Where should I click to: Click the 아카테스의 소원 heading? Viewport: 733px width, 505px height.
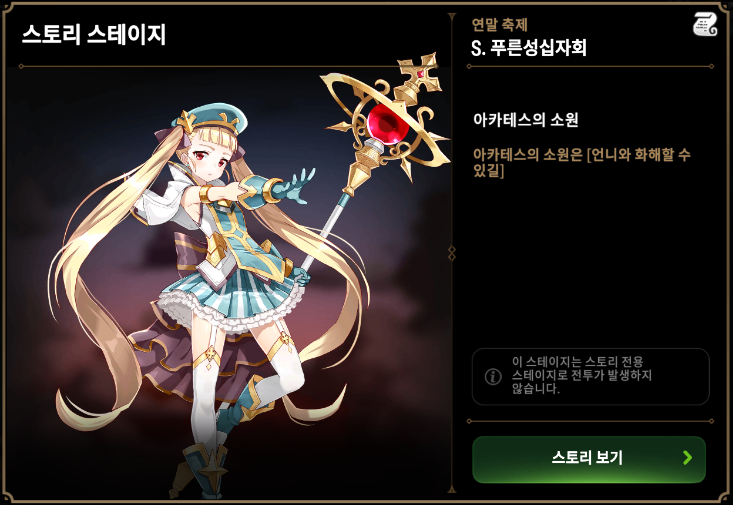pyautogui.click(x=525, y=120)
